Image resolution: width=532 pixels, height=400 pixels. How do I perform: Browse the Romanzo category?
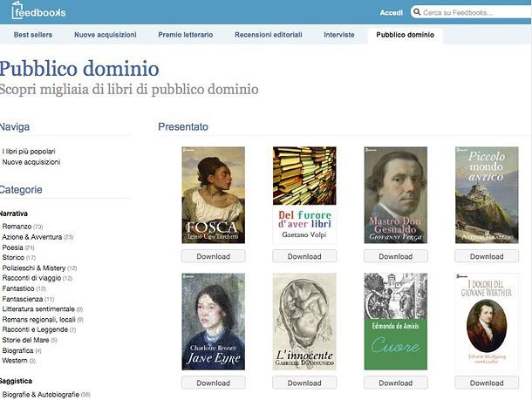(17, 226)
